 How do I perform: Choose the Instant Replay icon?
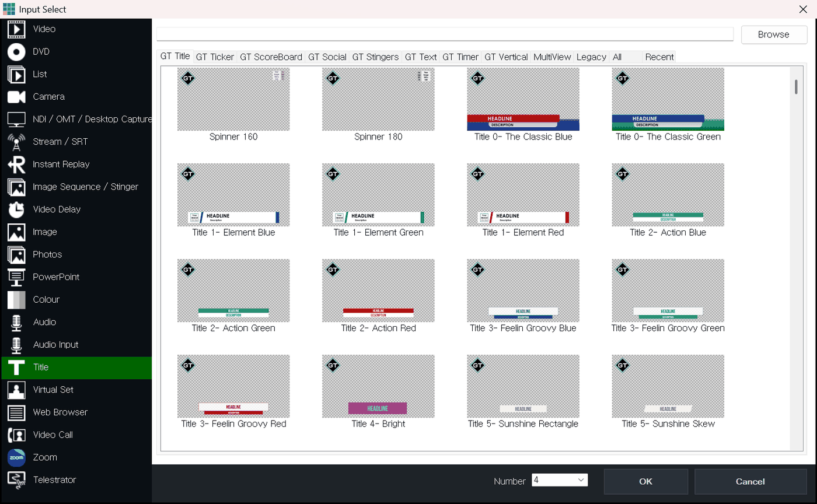coord(16,164)
